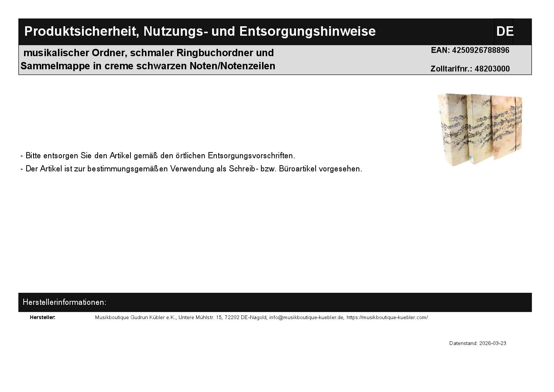This screenshot has width=554, height=392.
Task: Click the rightmost folder with elastic band
Action: coord(507,128)
